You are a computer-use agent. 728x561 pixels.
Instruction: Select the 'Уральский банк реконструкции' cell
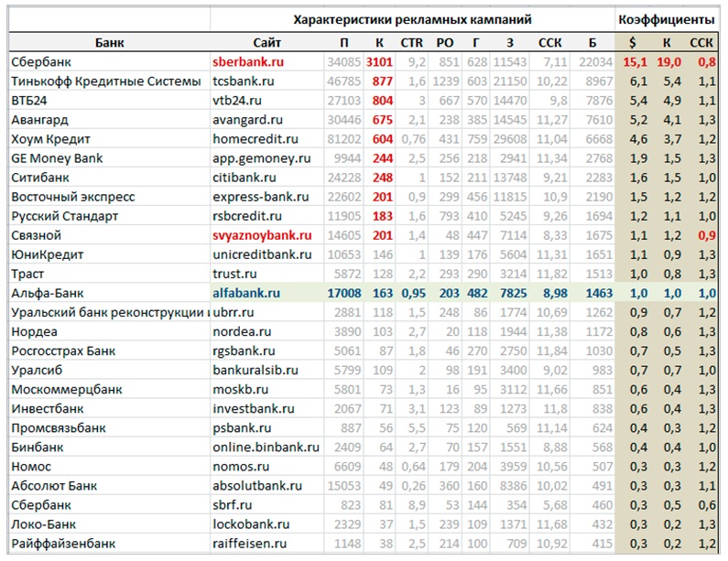pyautogui.click(x=110, y=312)
